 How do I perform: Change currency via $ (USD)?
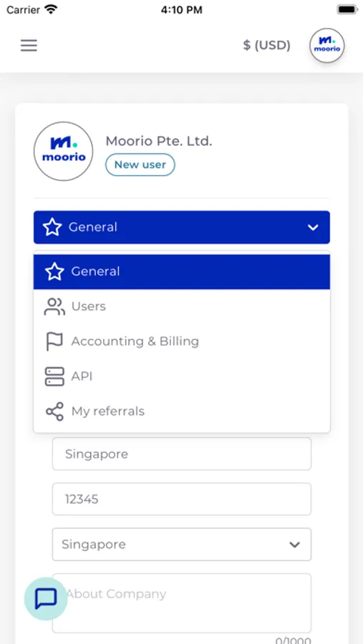(266, 45)
